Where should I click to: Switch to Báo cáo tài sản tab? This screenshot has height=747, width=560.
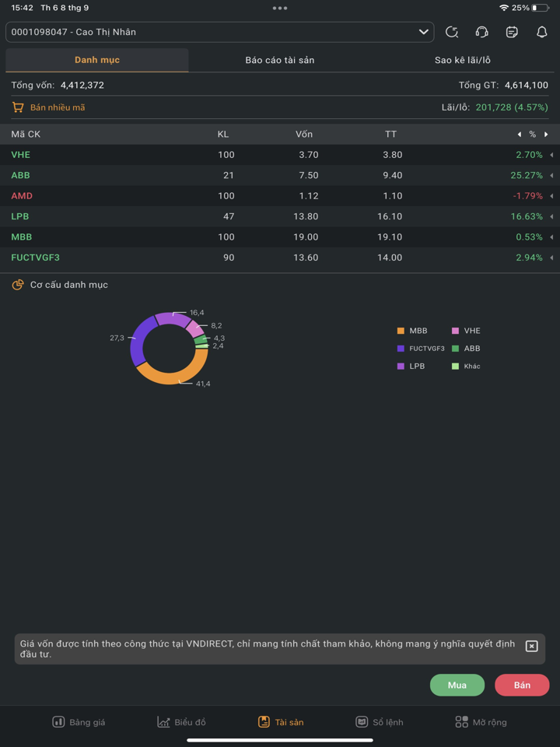click(x=280, y=60)
